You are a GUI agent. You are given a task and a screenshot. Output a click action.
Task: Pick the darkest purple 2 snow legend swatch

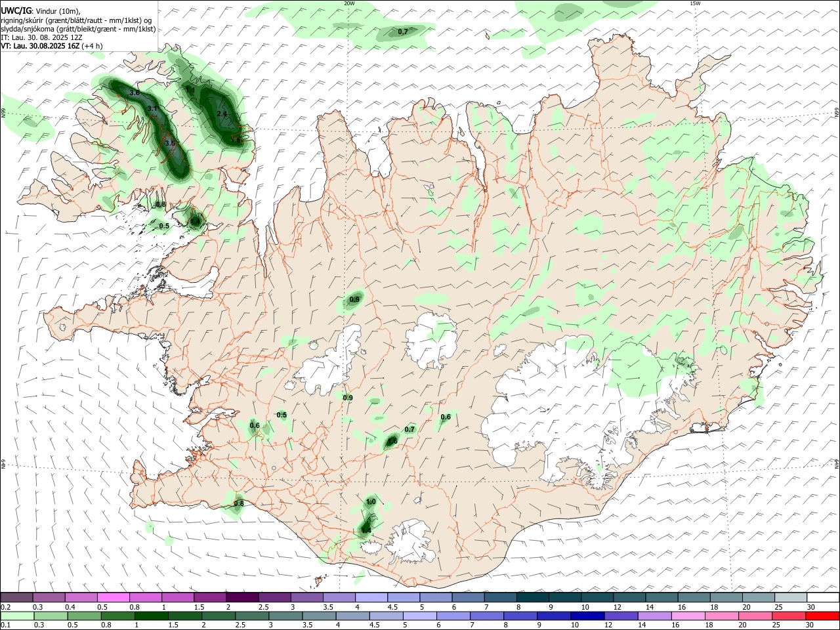[241, 598]
